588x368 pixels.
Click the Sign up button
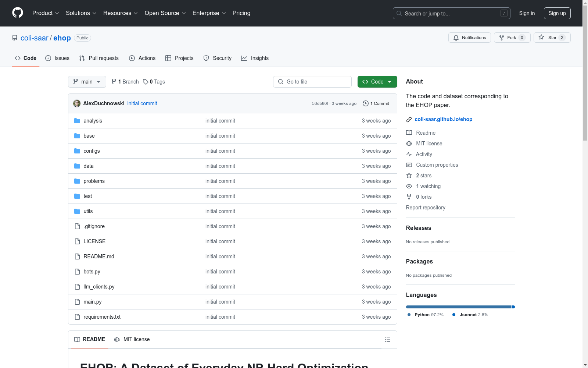click(x=557, y=13)
